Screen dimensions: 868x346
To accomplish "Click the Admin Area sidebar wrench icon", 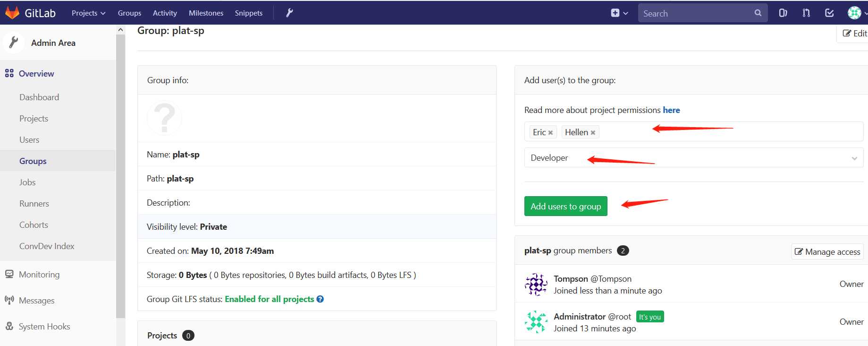I will 14,43.
